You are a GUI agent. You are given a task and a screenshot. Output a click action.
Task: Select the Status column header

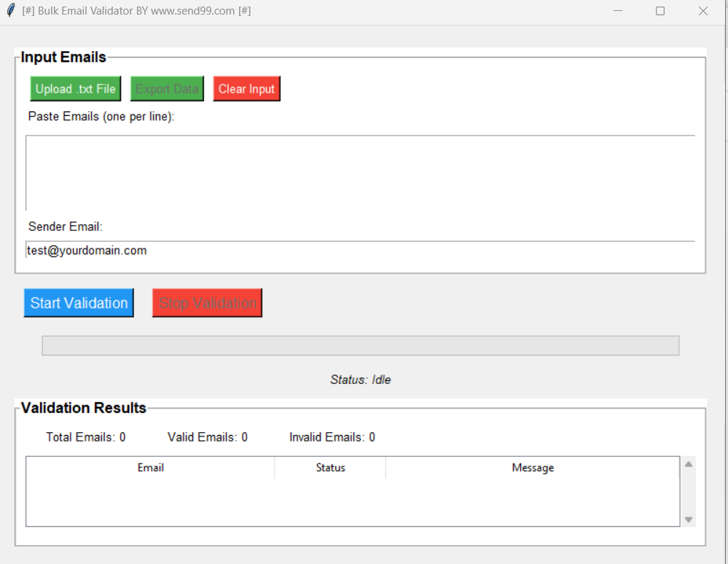coord(330,468)
